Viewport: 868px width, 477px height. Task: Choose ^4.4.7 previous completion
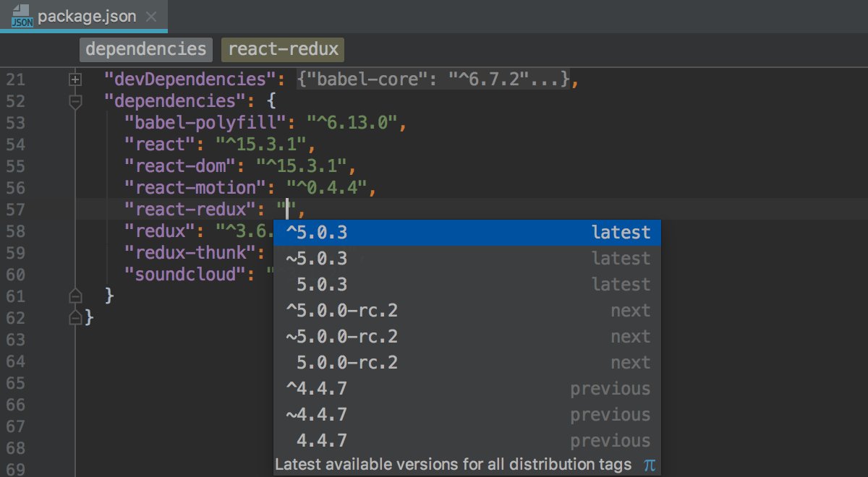[x=467, y=389]
